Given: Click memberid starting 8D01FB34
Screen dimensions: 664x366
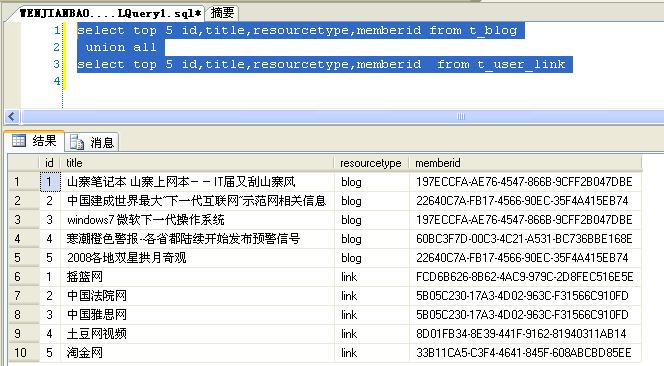Looking at the screenshot, I should coord(525,334).
